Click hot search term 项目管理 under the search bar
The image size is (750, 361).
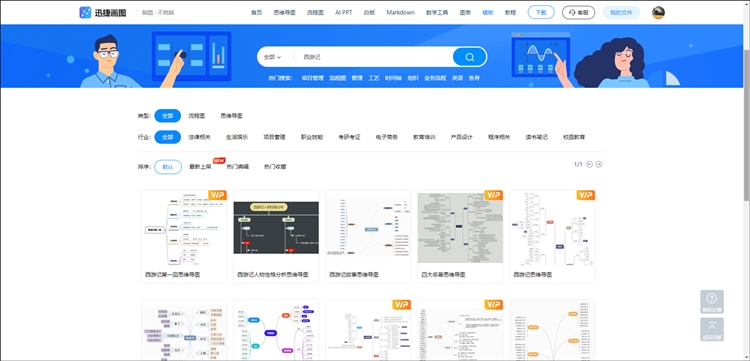(312, 78)
